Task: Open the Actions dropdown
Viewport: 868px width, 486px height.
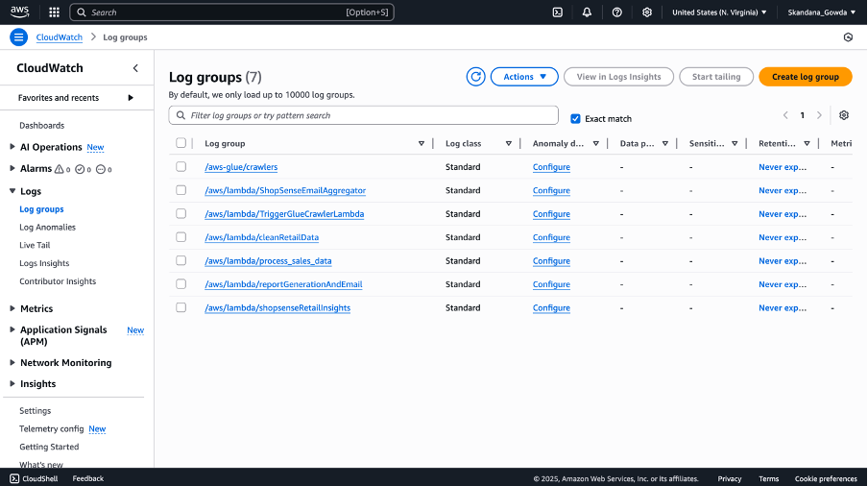Action: coord(524,77)
